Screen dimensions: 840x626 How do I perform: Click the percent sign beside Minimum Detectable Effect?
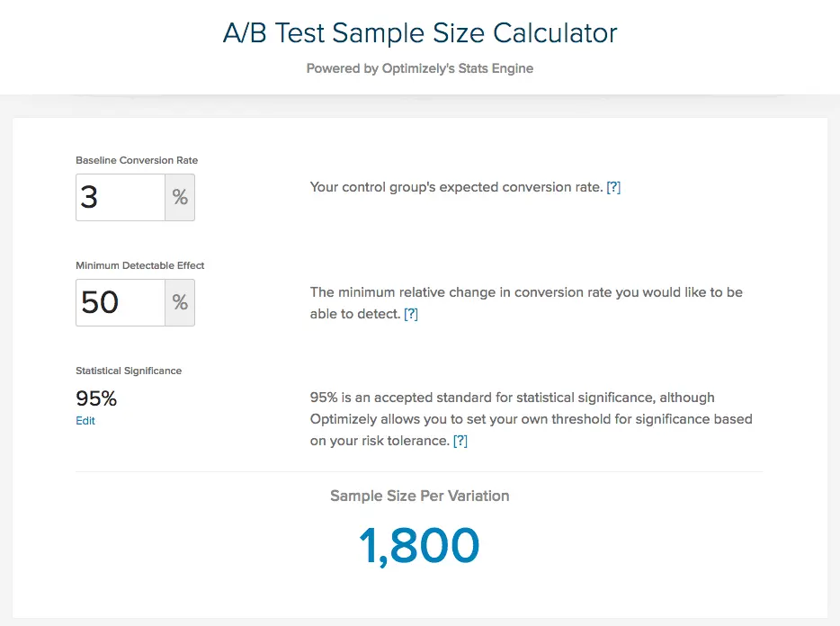[180, 302]
